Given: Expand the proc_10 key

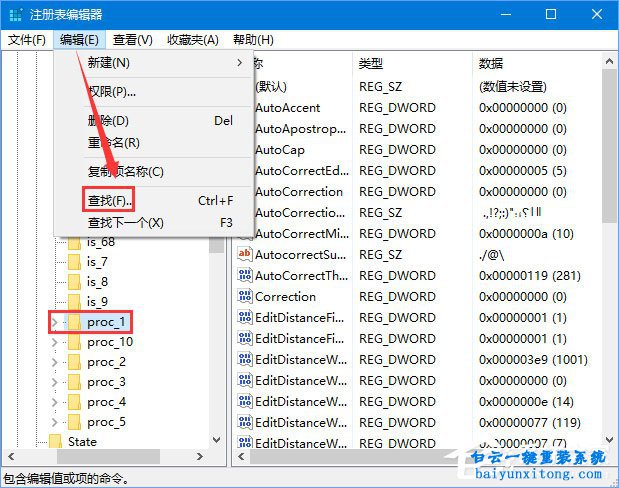Looking at the screenshot, I should coord(55,342).
